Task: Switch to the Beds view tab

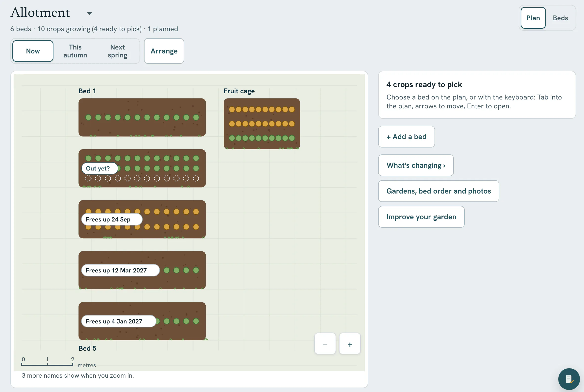Action: click(560, 18)
